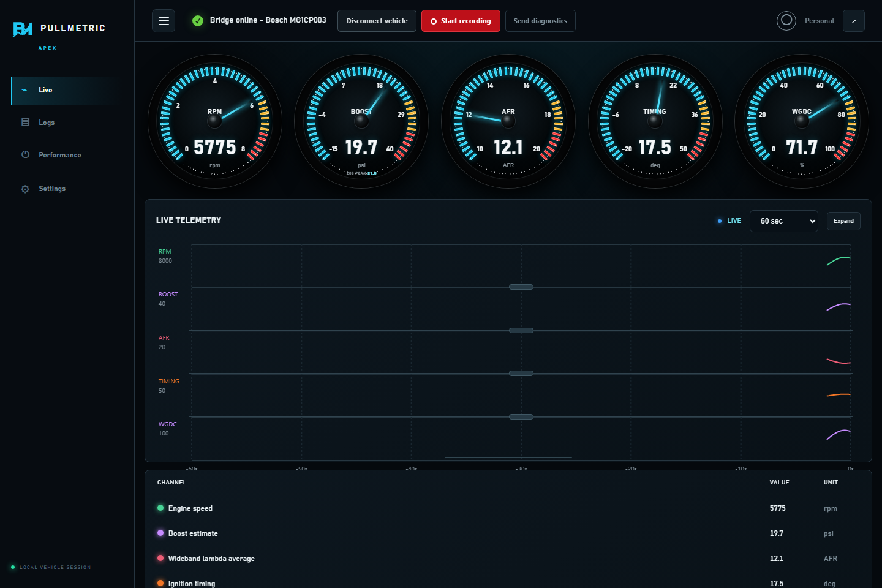
Task: Click the Logs list icon
Action: click(x=25, y=122)
